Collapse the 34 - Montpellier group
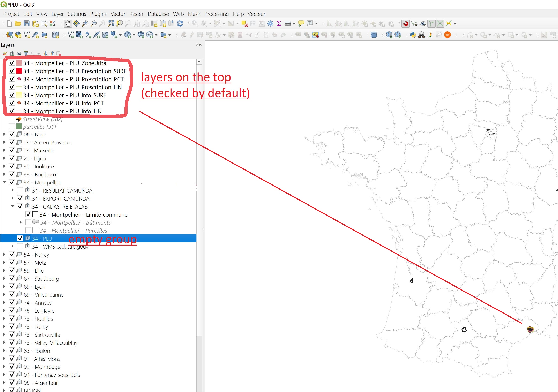The width and height of the screenshot is (558, 392). [4, 182]
